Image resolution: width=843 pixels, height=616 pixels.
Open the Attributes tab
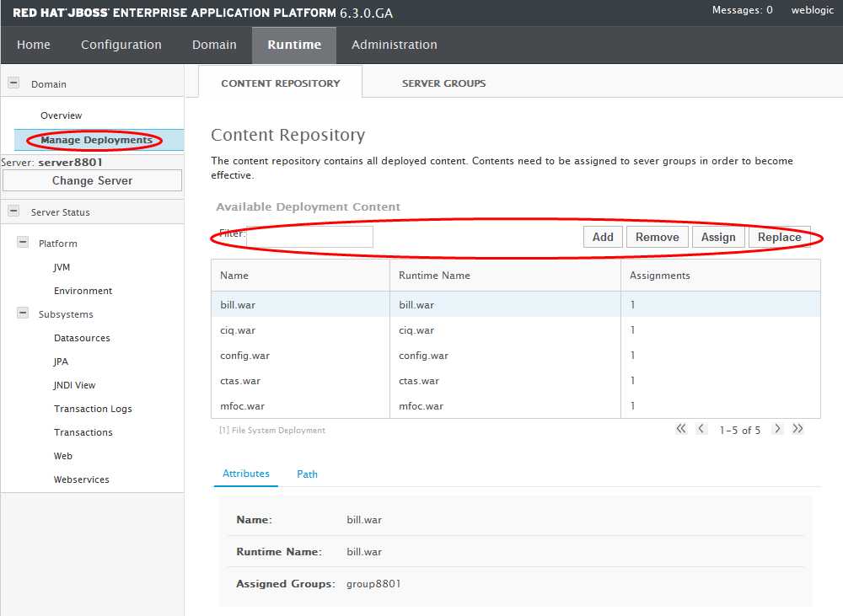coord(245,474)
